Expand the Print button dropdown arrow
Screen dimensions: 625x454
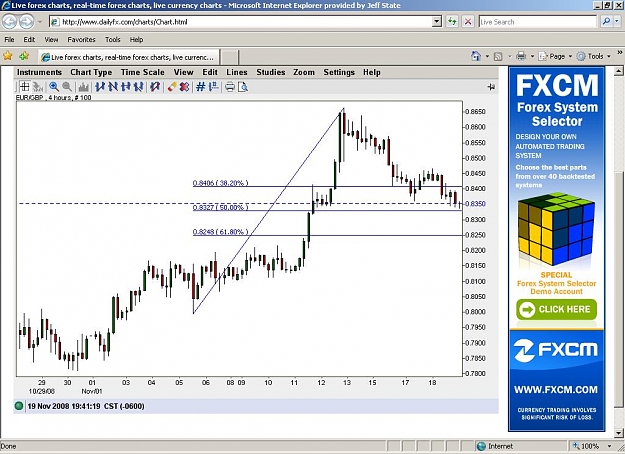coord(532,57)
